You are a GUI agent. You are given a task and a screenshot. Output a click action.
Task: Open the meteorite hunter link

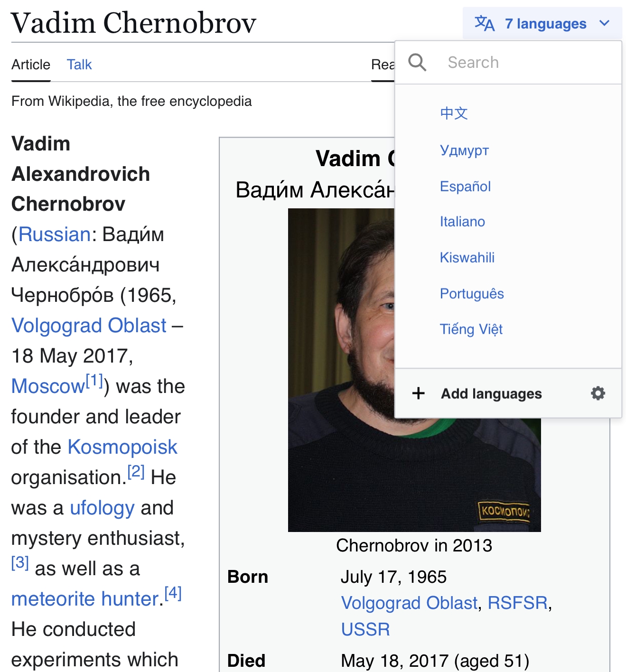(x=84, y=599)
